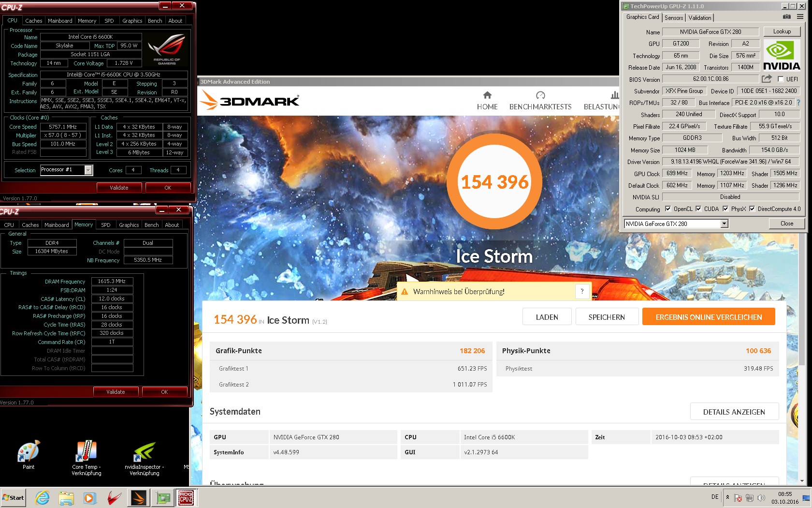Click the Home icon in 3DMark
Image resolution: width=812 pixels, height=508 pixels.
coord(487,95)
